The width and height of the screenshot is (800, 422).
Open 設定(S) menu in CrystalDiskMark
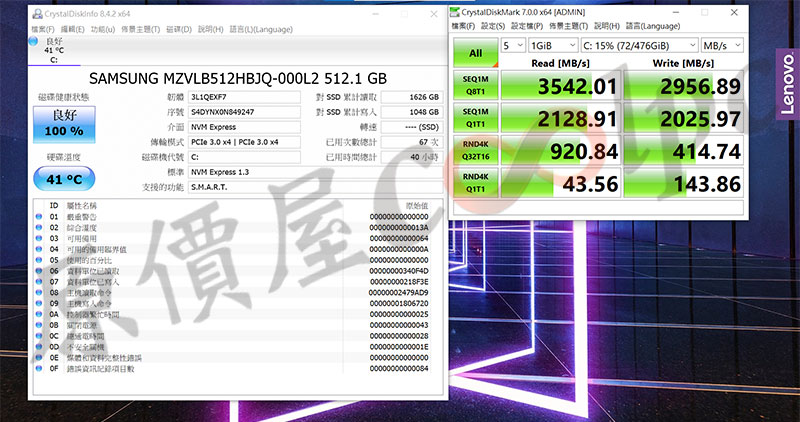pos(493,26)
